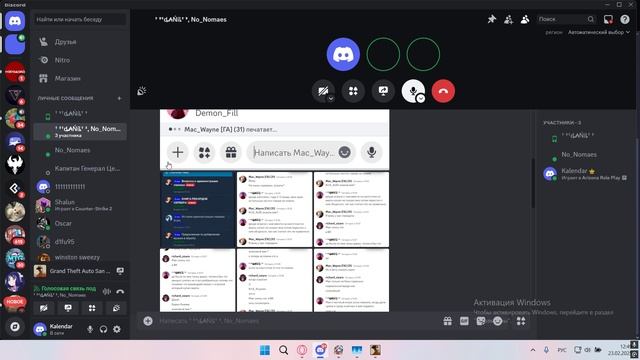Image resolution: width=640 pixels, height=360 pixels.
Task: Disconnect from voice in the sidebar panel
Action: [x=120, y=291]
